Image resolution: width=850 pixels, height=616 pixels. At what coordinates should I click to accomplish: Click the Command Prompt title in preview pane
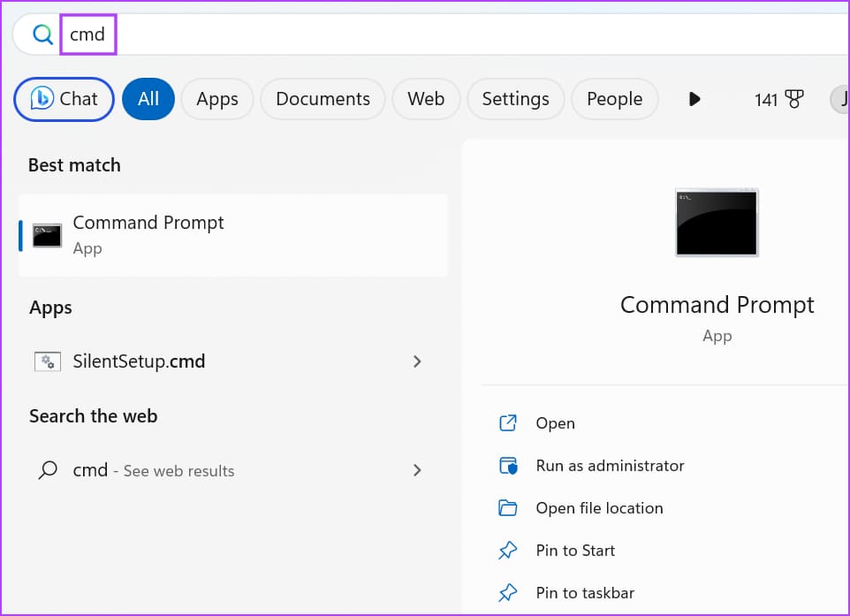click(x=717, y=305)
